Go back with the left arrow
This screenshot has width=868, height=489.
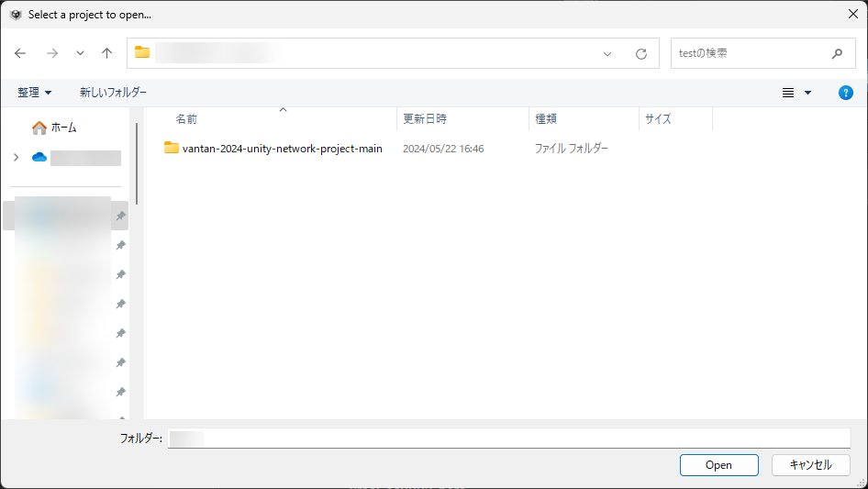(20, 53)
